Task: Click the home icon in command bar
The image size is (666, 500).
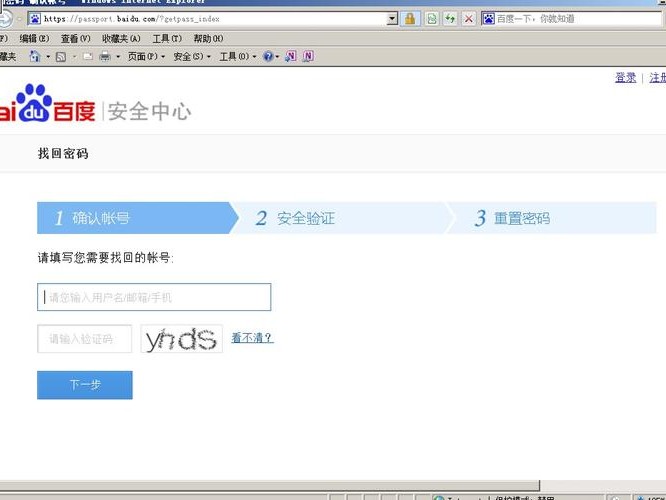Action: pyautogui.click(x=35, y=56)
